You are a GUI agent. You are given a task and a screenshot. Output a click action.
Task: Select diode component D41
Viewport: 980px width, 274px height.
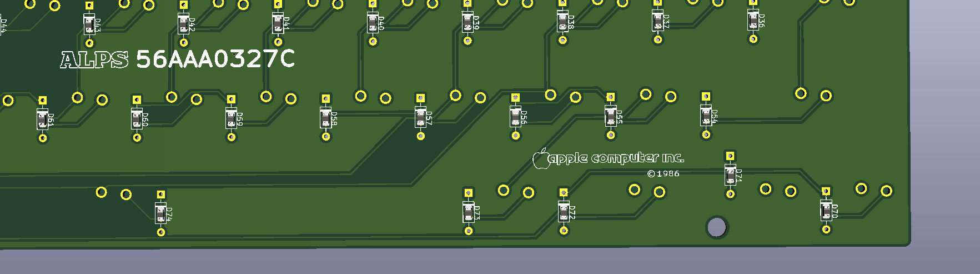278,23
